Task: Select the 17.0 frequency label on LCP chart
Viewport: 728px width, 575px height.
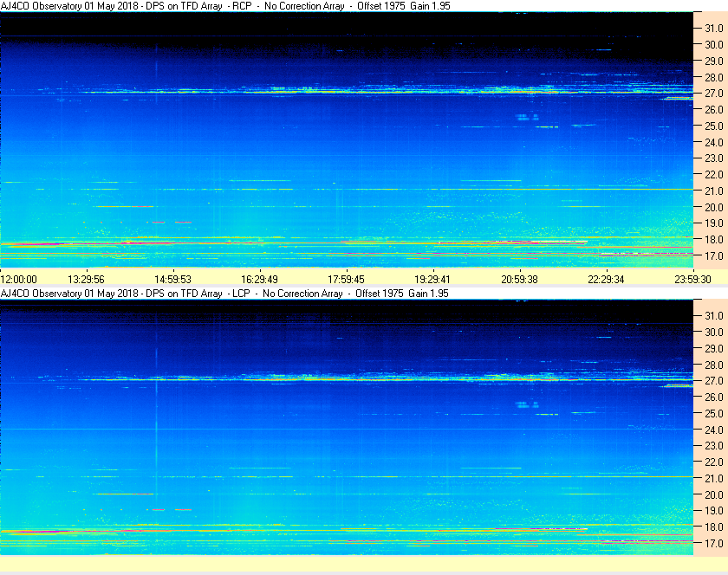Action: click(714, 544)
